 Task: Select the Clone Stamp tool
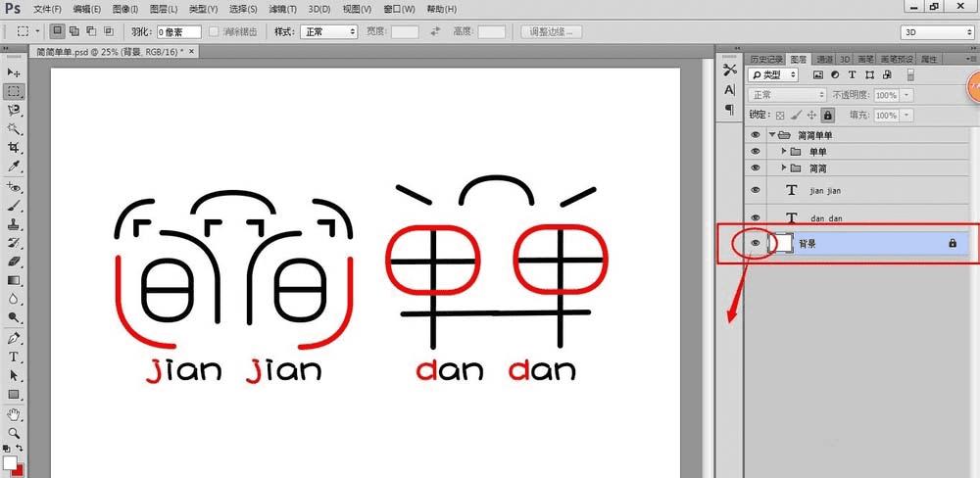tap(13, 223)
